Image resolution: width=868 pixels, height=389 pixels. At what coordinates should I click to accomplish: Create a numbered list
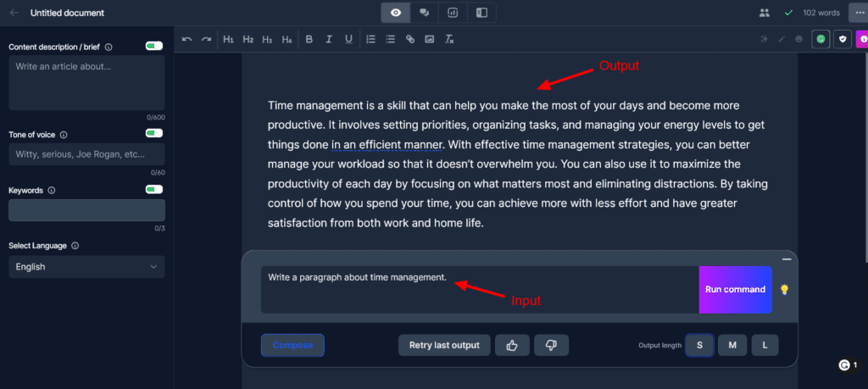pyautogui.click(x=371, y=39)
